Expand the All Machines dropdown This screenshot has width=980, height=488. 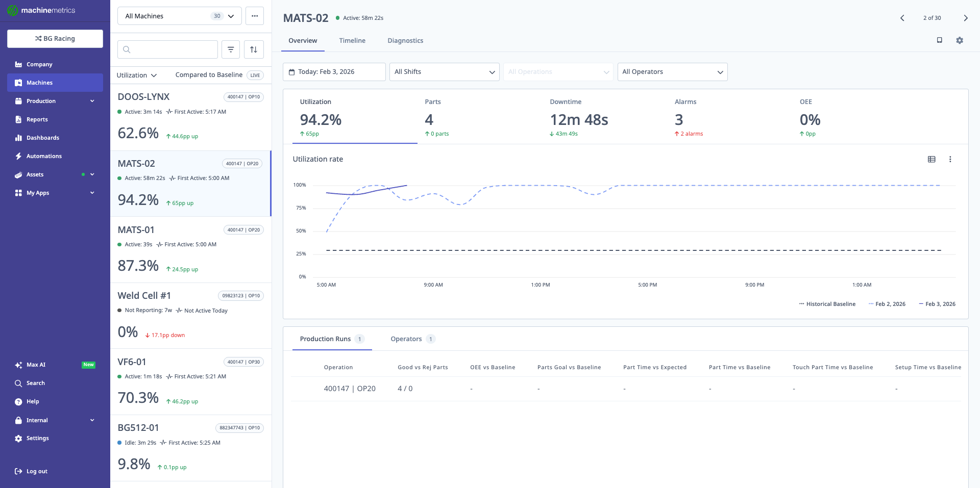pyautogui.click(x=179, y=16)
